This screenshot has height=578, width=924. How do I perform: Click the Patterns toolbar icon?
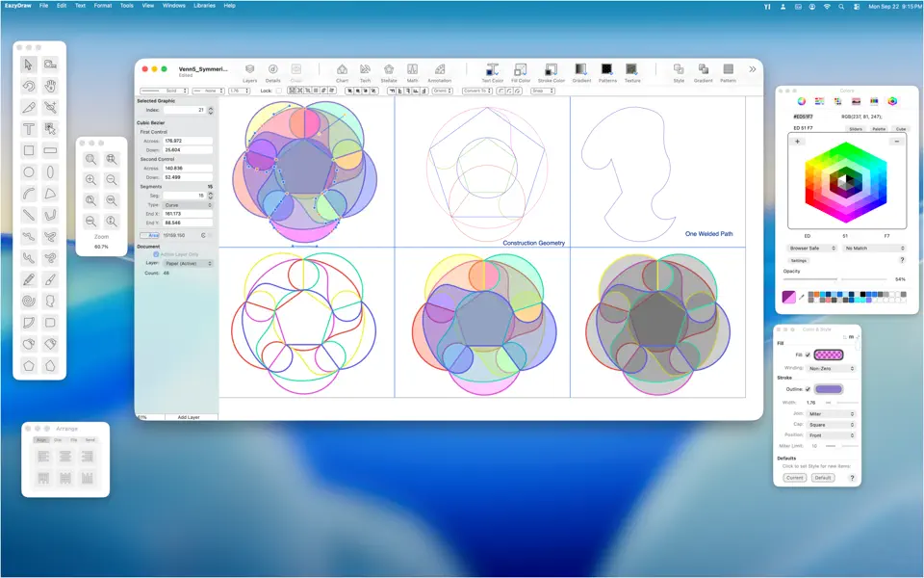point(606,69)
